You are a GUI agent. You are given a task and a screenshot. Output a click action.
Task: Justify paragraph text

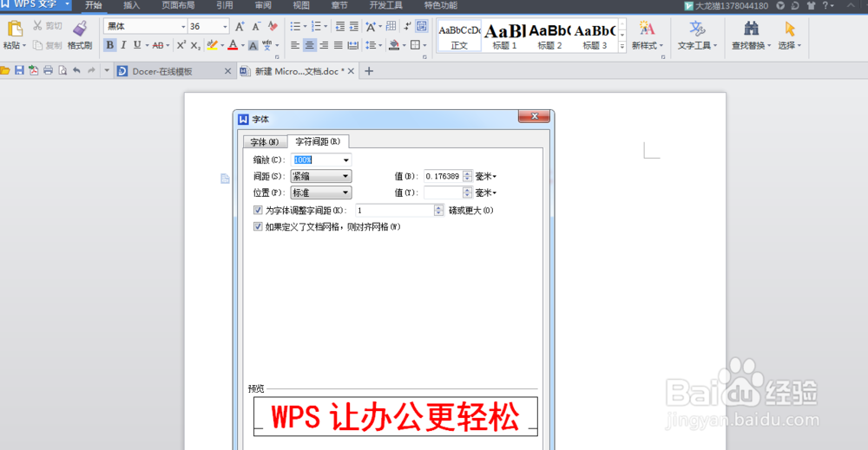(x=338, y=45)
